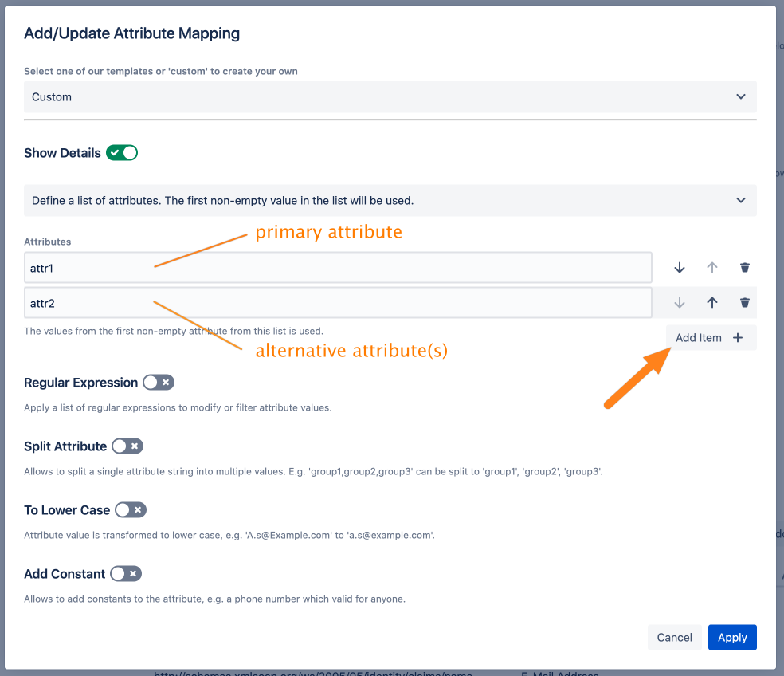Screen dimensions: 784x676
Task: Enable the Regular Expression toggle
Action: [x=158, y=383]
